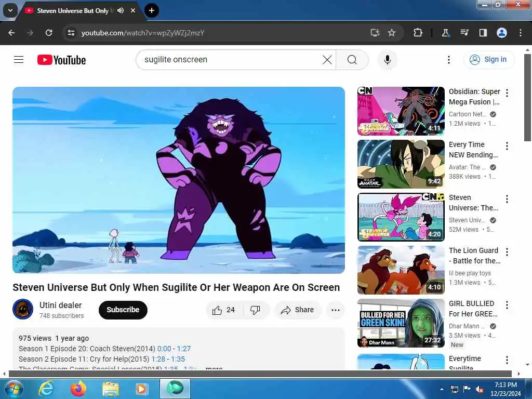Open options menu for GIRL BULLIED video
Image resolution: width=532 pixels, height=399 pixels.
(507, 304)
